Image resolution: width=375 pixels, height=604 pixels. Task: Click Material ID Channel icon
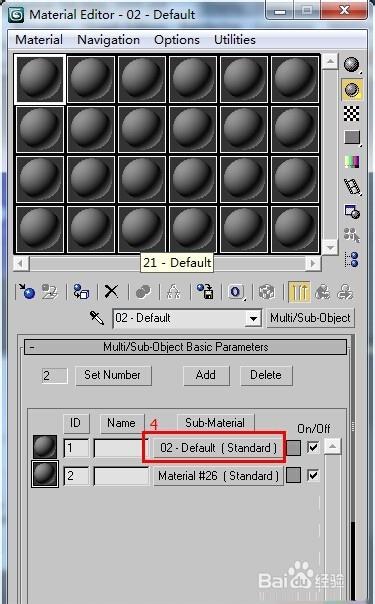(236, 292)
